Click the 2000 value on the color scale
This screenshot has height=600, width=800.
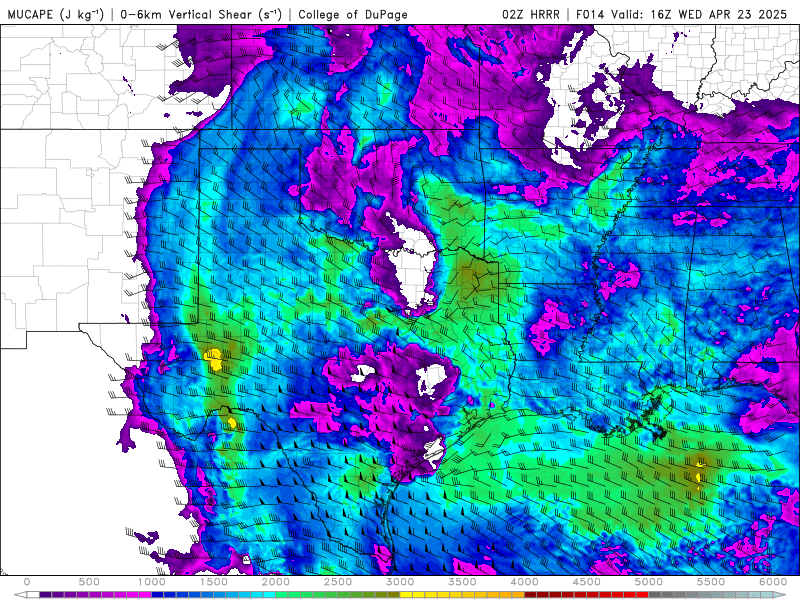click(x=276, y=582)
